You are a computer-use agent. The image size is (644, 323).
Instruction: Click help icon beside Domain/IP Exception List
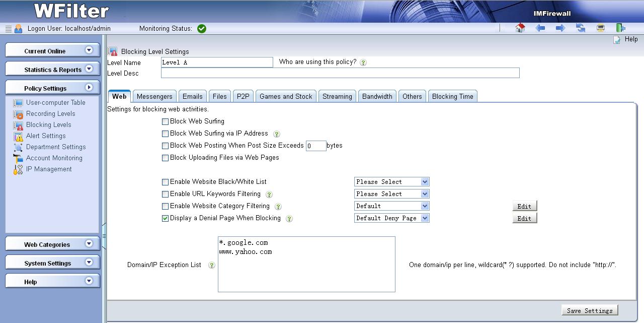pyautogui.click(x=211, y=265)
